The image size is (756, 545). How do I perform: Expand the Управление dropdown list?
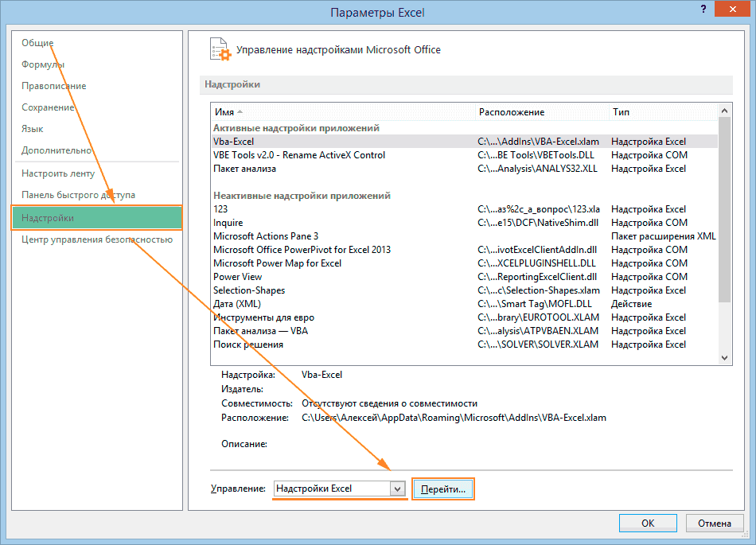click(399, 489)
